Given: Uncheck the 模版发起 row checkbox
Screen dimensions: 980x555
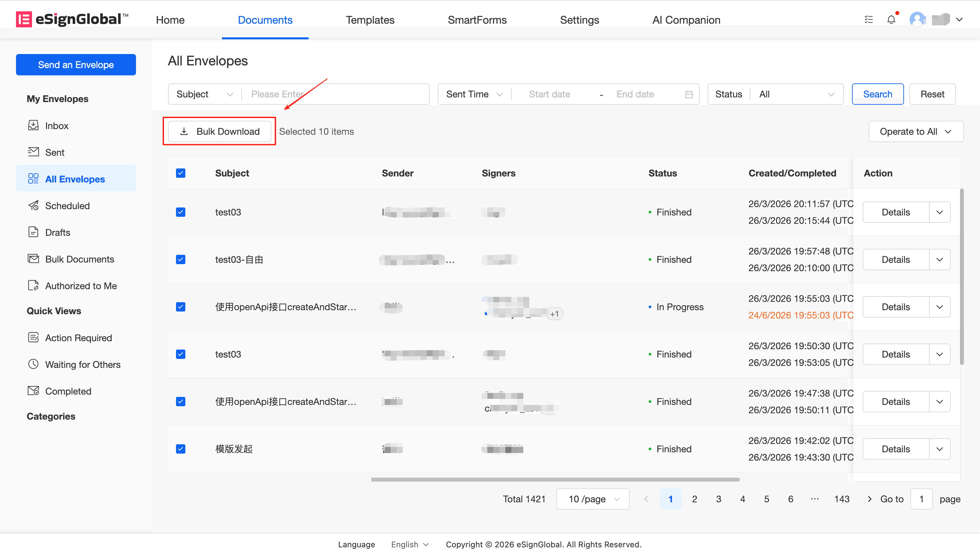Looking at the screenshot, I should pos(181,449).
